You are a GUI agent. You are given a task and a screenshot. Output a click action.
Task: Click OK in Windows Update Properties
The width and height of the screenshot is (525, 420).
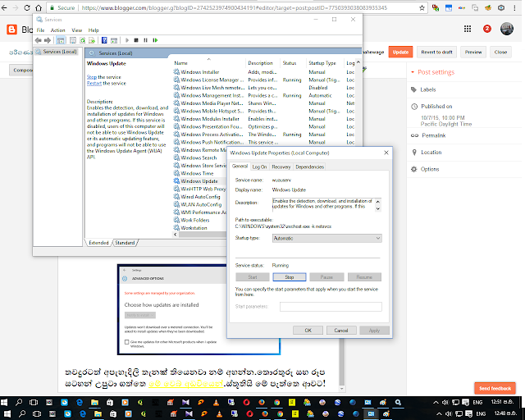[308, 331]
